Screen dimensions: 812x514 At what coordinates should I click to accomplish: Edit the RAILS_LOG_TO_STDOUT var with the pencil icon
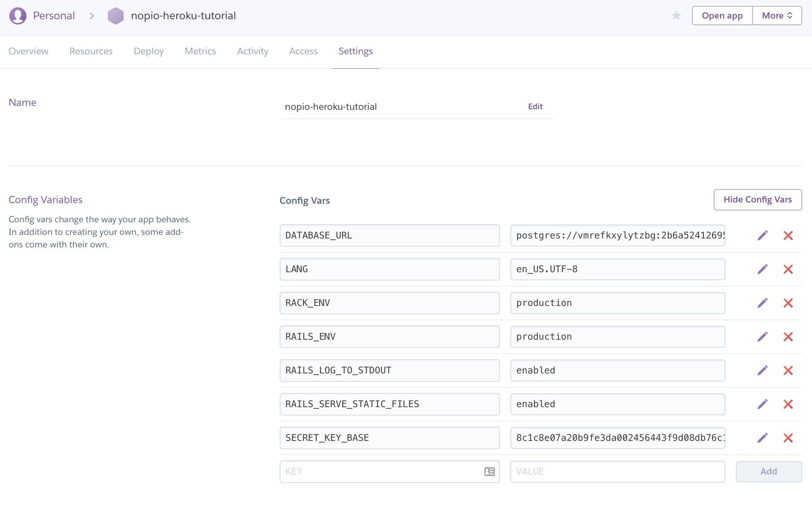(x=762, y=370)
